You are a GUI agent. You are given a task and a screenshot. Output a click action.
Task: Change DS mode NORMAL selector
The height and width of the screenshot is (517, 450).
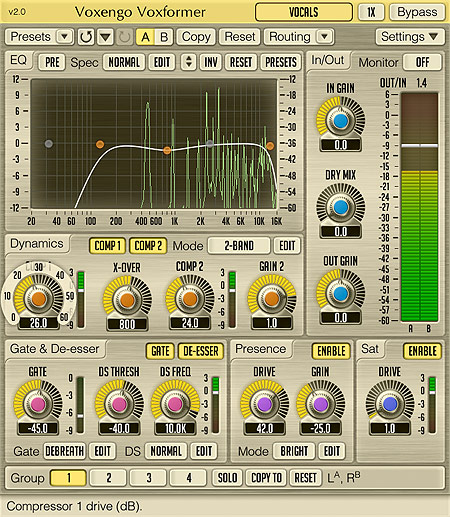(166, 451)
